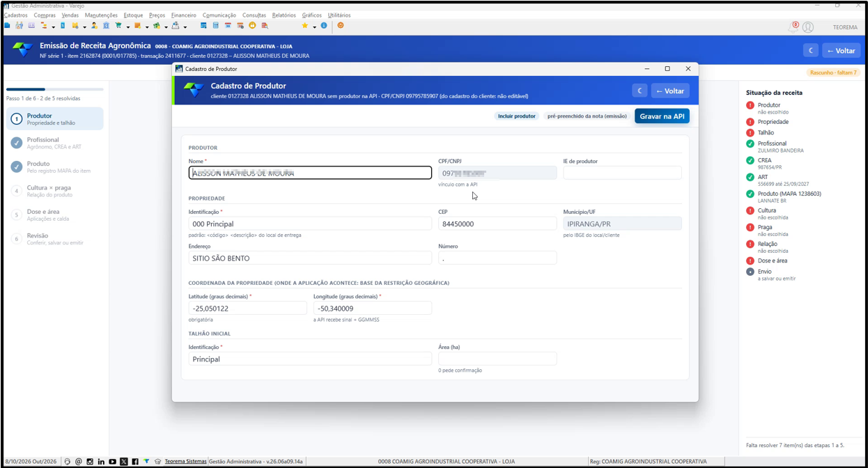Open the calendar icon in the top toolbar
Image resolution: width=868 pixels, height=468 pixels.
(228, 26)
